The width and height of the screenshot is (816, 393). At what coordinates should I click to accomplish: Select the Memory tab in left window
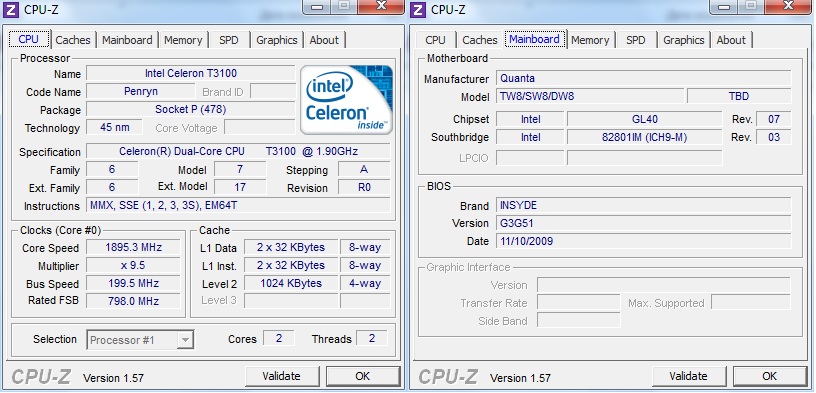coord(183,40)
